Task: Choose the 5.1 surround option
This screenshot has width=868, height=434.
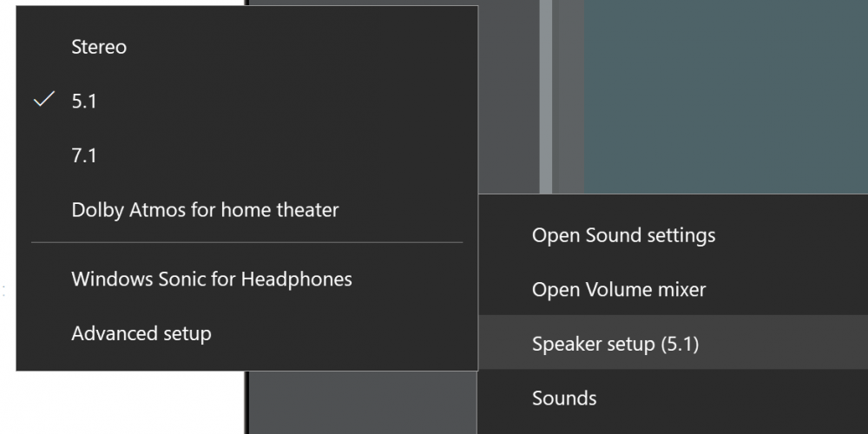Action: pyautogui.click(x=84, y=102)
